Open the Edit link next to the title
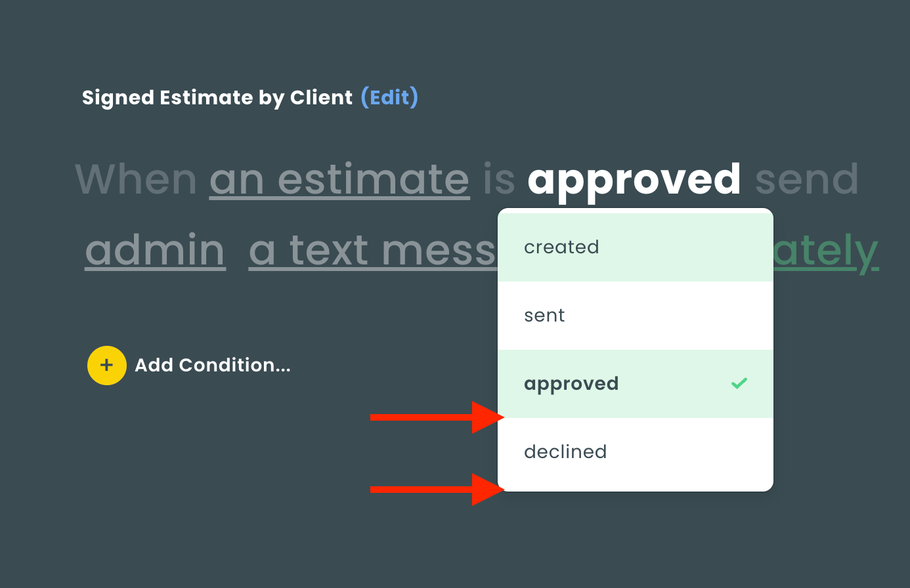The height and width of the screenshot is (588, 910). tap(389, 98)
